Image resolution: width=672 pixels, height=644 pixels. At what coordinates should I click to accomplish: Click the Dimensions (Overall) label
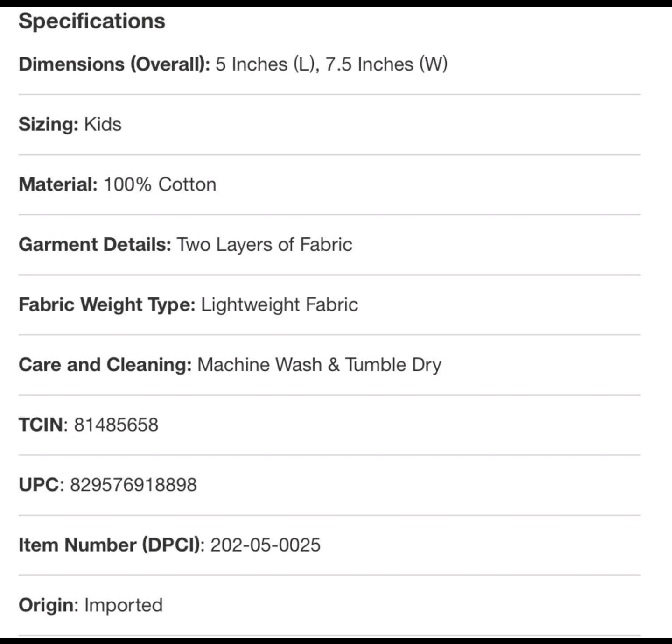(114, 64)
